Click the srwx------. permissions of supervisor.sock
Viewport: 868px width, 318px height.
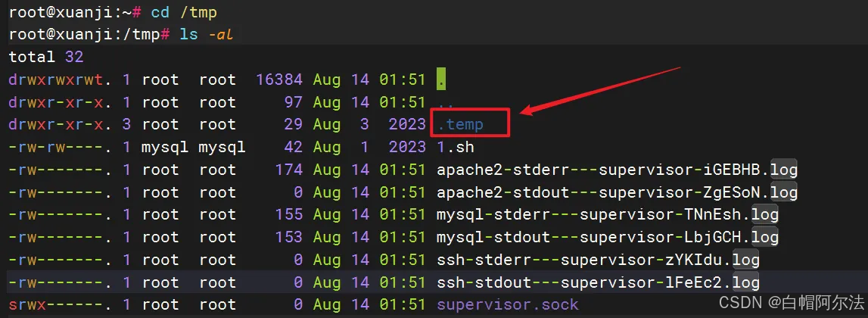61,304
